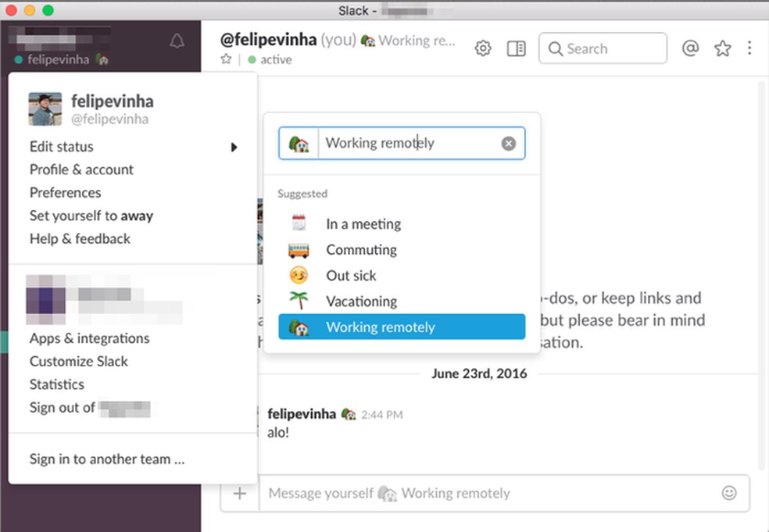Viewport: 769px width, 532px height.
Task: Show channel details using the flexpane icon
Action: tap(516, 48)
